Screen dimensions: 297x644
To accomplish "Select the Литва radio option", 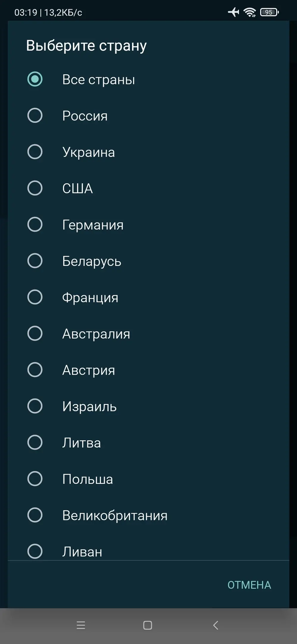I will click(x=35, y=442).
